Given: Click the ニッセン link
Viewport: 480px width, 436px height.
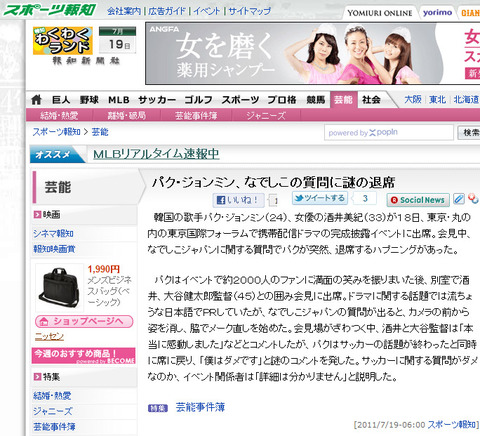Looking at the screenshot, I should point(49,336).
